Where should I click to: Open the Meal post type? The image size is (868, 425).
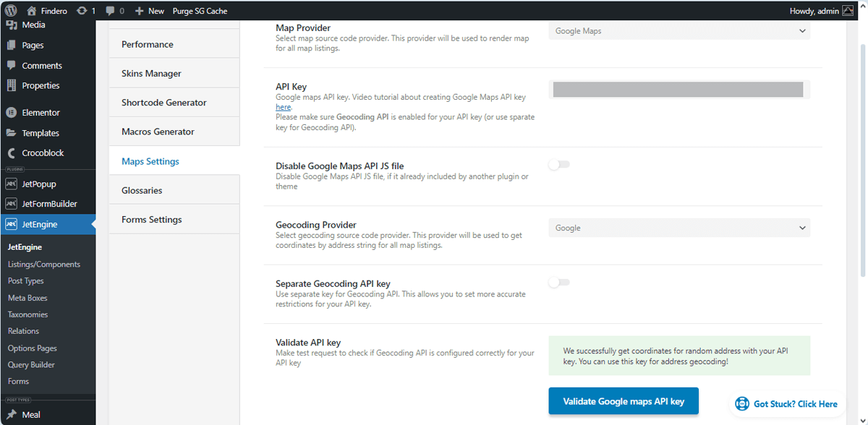coord(31,415)
